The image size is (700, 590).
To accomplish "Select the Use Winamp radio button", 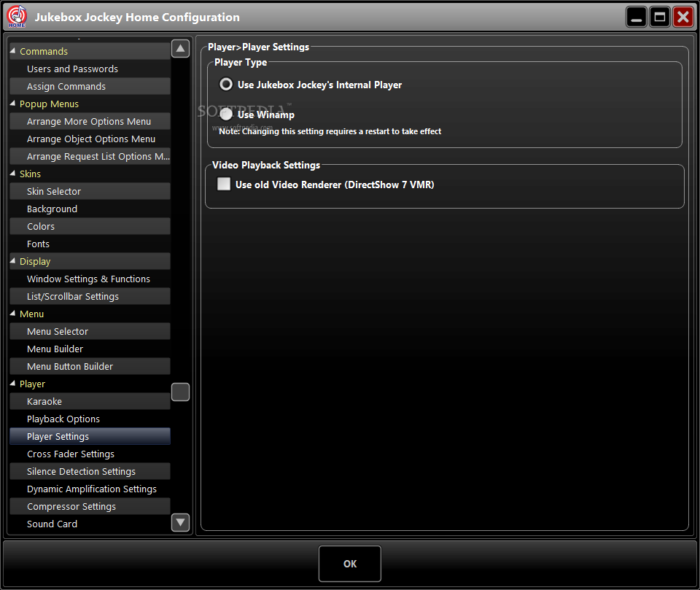I will coord(226,114).
